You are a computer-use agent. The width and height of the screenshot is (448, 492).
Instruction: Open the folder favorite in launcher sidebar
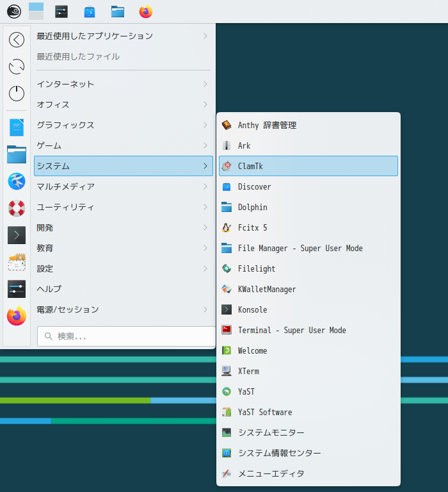tap(17, 154)
